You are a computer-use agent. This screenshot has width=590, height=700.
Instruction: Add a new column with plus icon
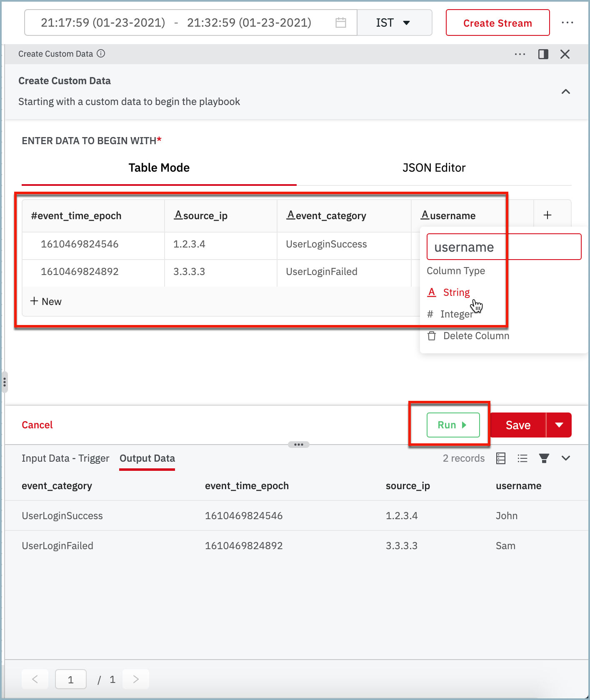coord(547,215)
